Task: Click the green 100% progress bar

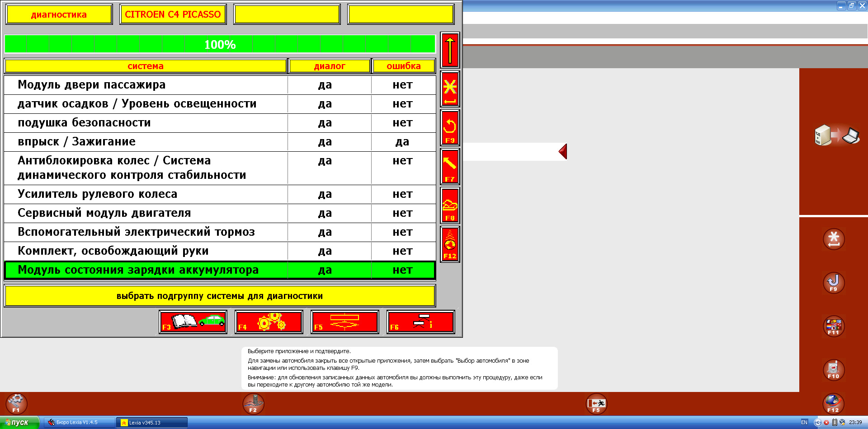Action: tap(220, 44)
